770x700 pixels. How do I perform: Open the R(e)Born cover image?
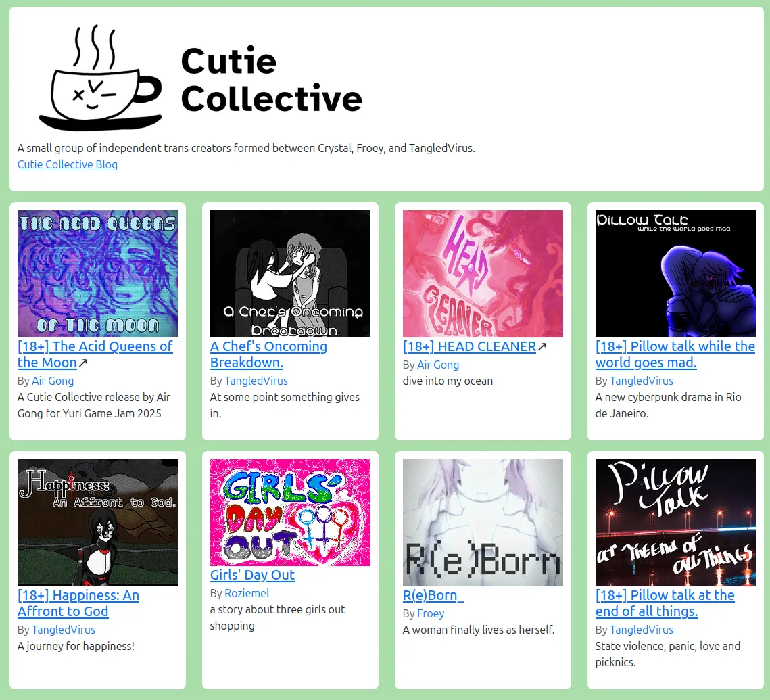click(x=483, y=523)
